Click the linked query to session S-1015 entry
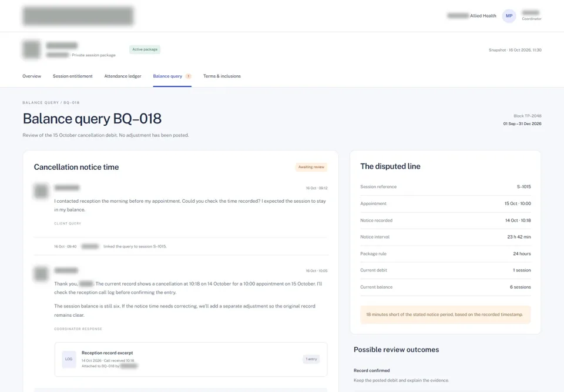Viewport: 564px width, 392px height. [135, 247]
